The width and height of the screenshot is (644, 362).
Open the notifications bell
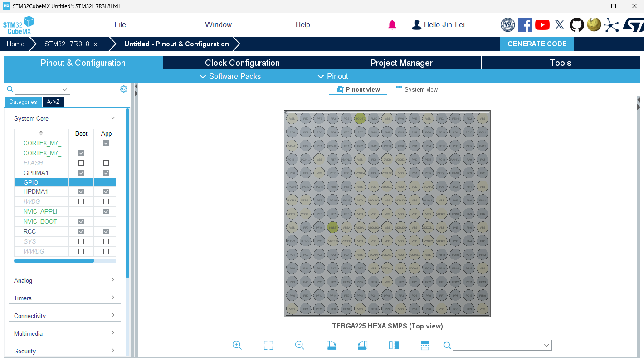392,25
